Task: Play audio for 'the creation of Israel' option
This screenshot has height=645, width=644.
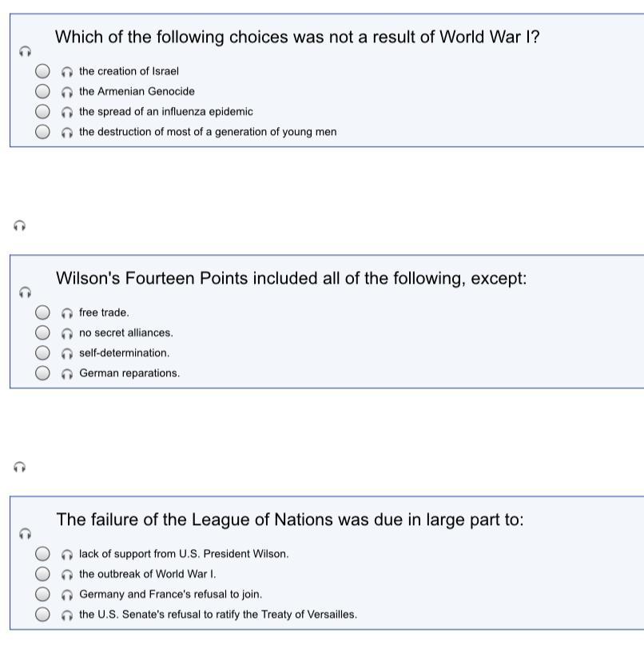Action: click(x=67, y=72)
